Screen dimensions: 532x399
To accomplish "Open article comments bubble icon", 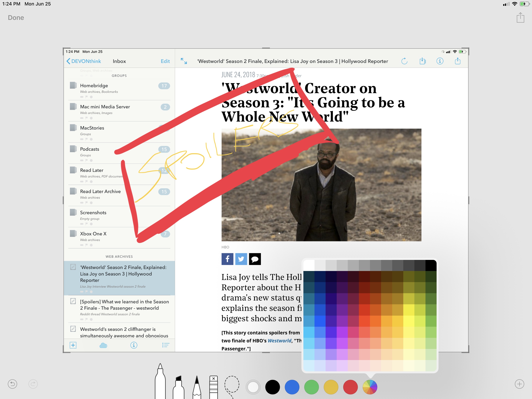I will 255,259.
